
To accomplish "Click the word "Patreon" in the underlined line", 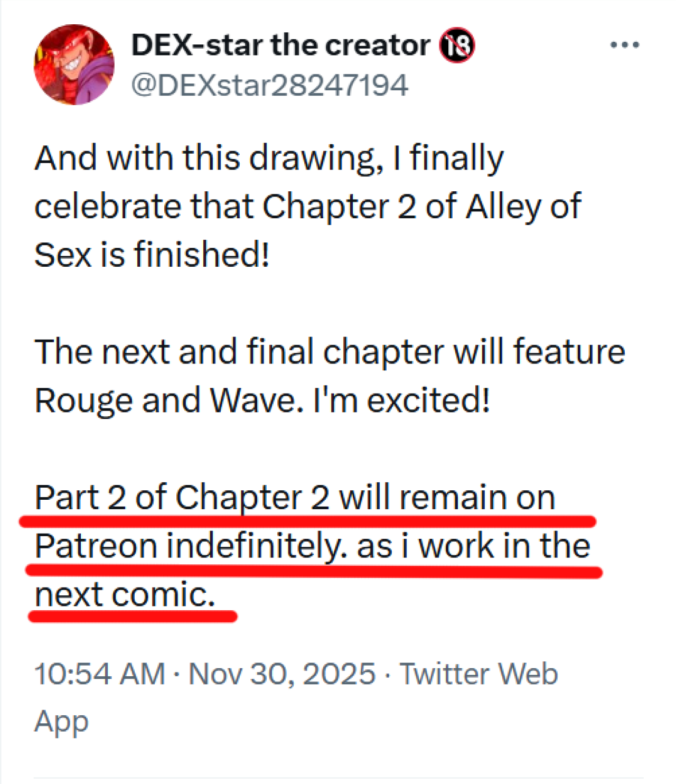I will click(96, 546).
